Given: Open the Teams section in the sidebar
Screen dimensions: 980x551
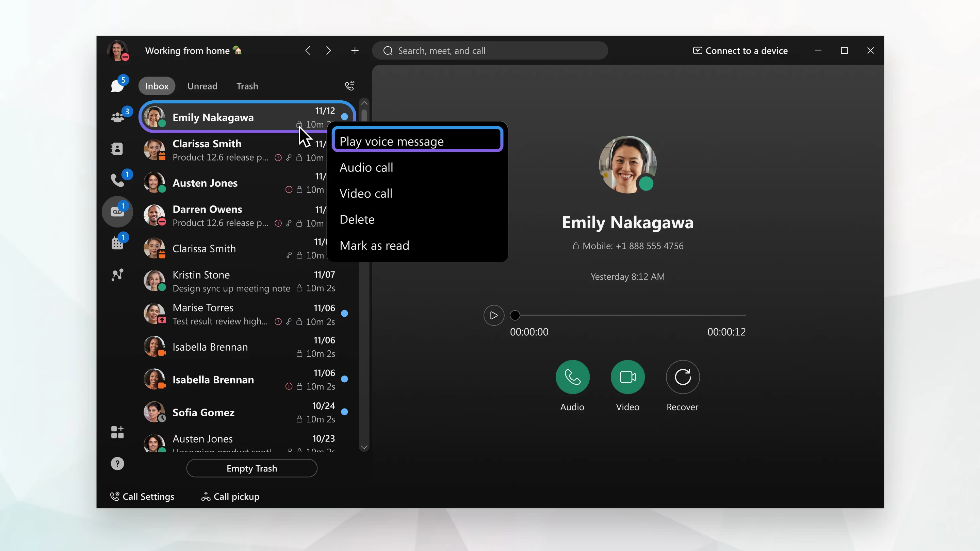Looking at the screenshot, I should [117, 116].
